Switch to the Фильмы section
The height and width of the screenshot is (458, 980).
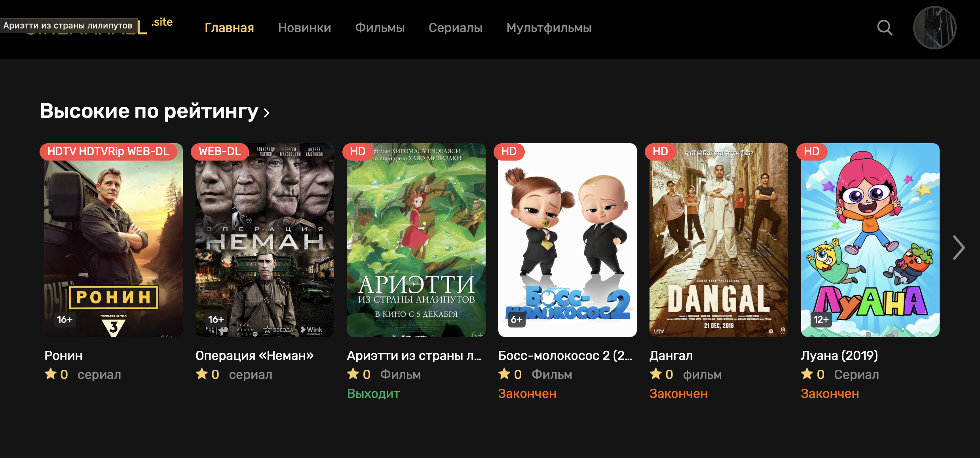pos(380,28)
